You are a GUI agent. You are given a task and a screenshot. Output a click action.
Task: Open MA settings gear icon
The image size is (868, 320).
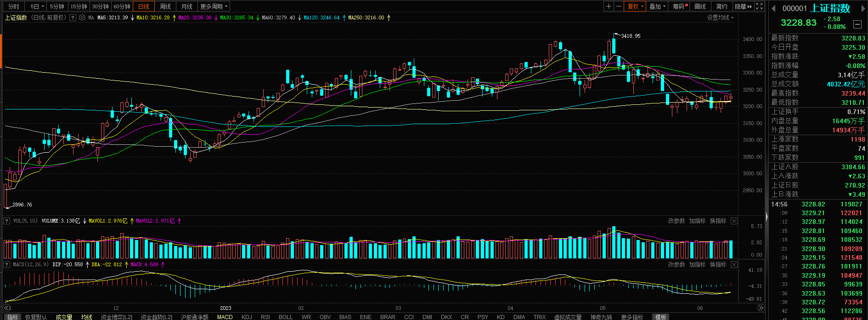(82, 17)
